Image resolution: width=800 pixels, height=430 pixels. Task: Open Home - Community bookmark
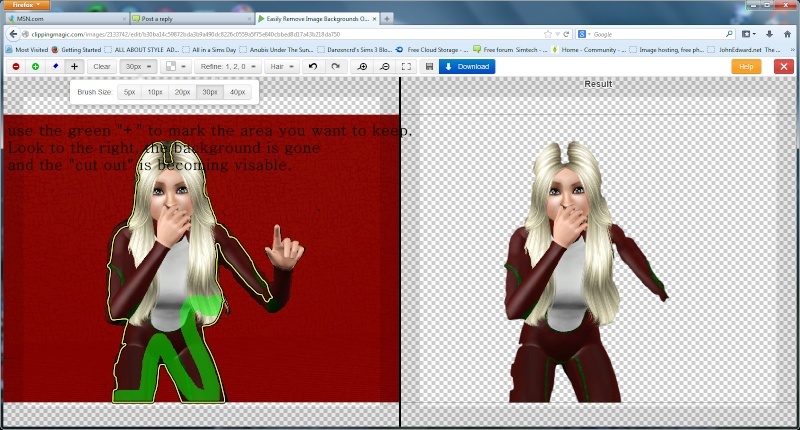pyautogui.click(x=589, y=49)
